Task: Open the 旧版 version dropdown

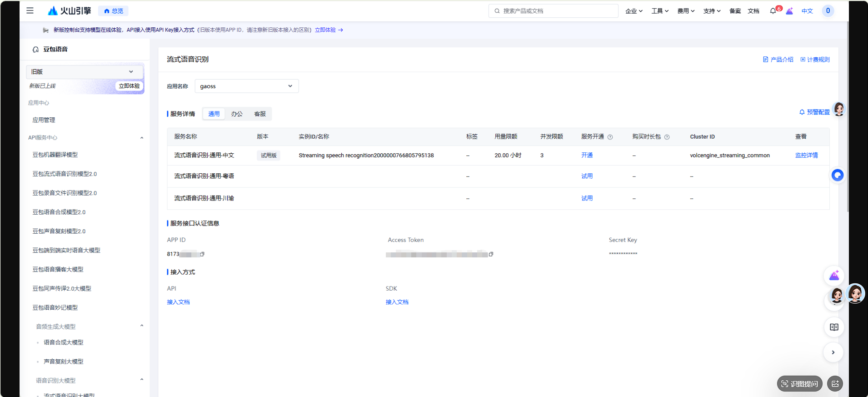Action: coord(85,72)
